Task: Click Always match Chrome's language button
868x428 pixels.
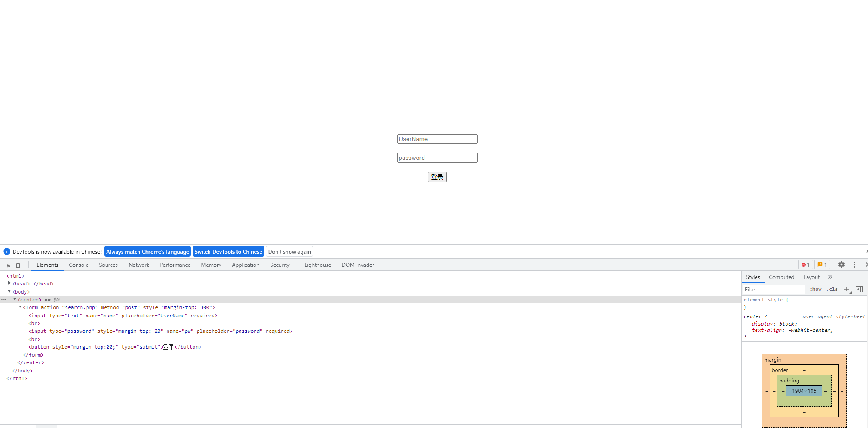Action: click(x=148, y=251)
